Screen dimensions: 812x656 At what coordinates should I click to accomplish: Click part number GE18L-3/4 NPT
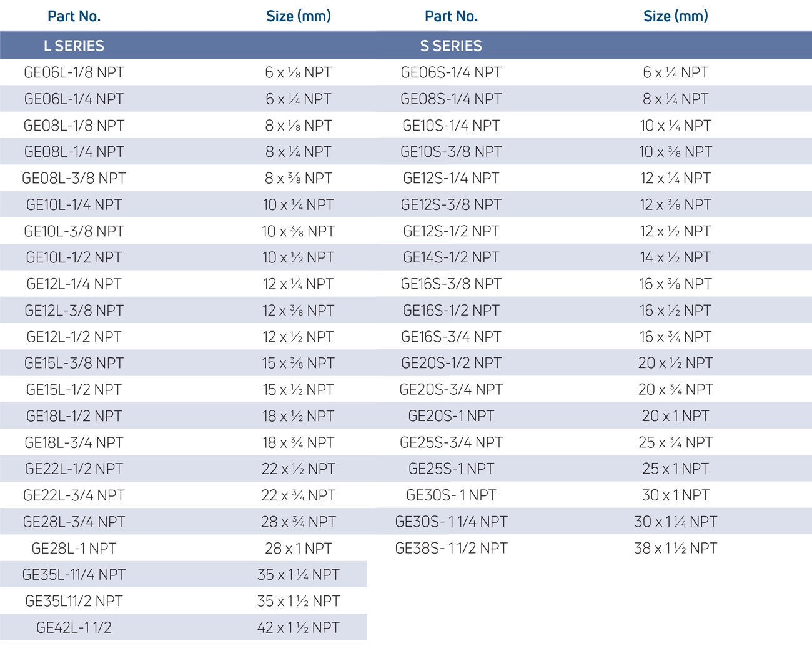[74, 443]
